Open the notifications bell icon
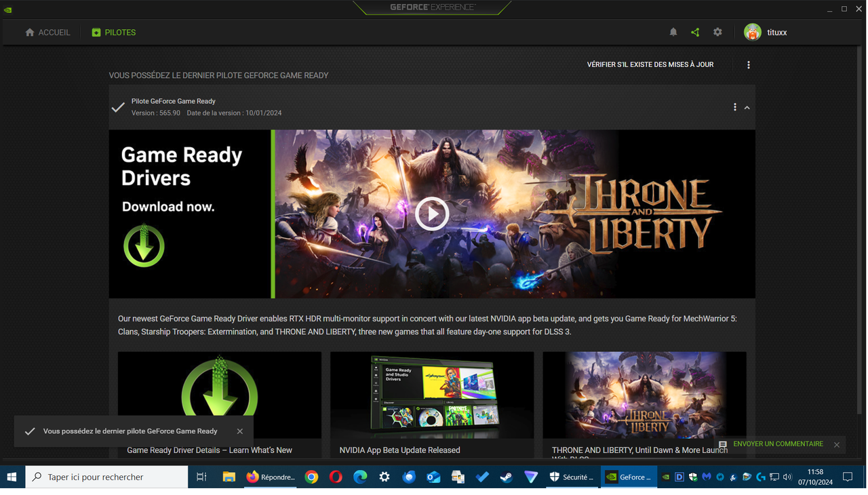This screenshot has width=868, height=495. [673, 32]
